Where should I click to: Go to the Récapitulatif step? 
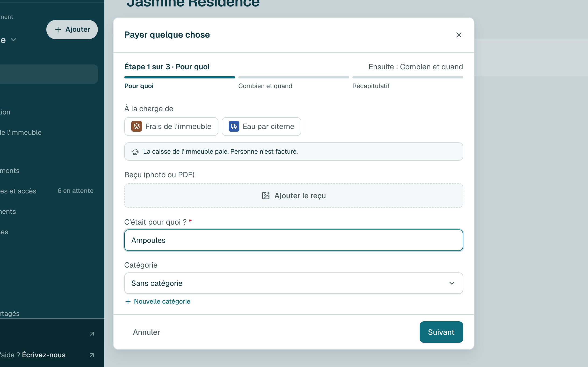pos(371,86)
